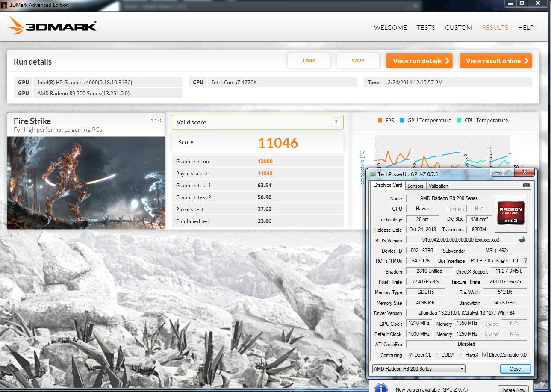This screenshot has height=392, width=551.
Task: Click the Bandwidth value 345.6 GB/s
Action: coord(505,303)
